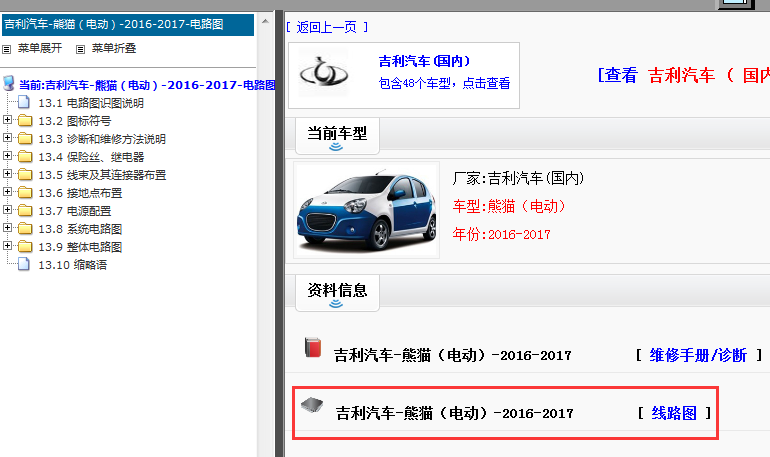This screenshot has height=457, width=770.
Task: Click the folder icon for 13.7 电源配置
Action: coord(25,211)
